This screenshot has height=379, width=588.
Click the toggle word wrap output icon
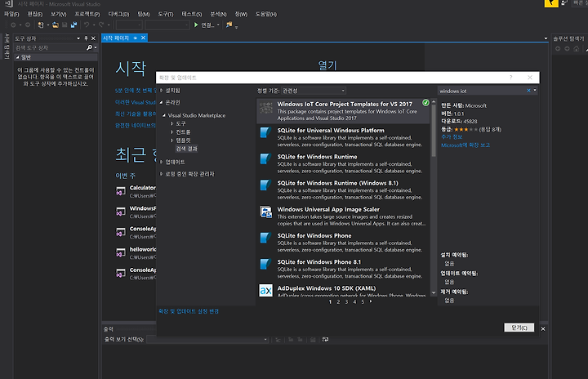(326, 340)
